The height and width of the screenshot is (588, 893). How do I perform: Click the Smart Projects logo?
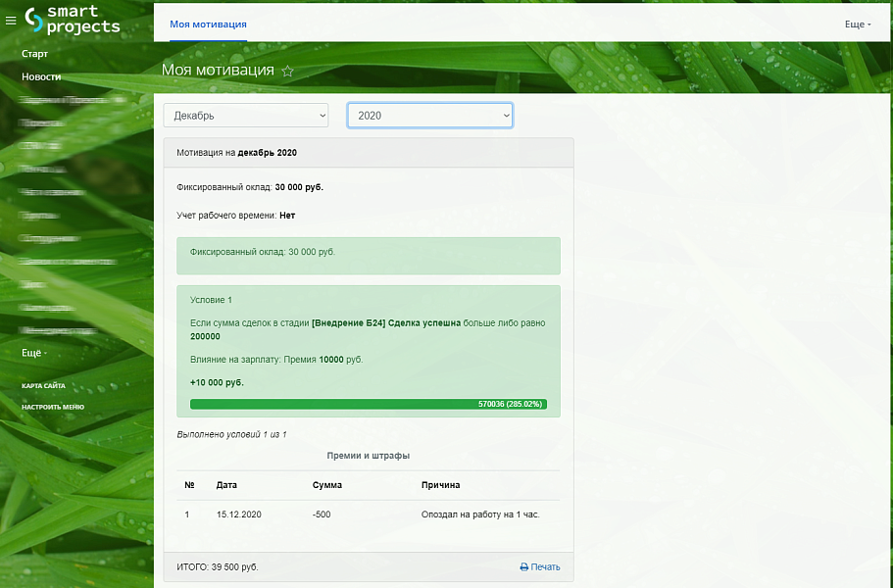(x=74, y=20)
